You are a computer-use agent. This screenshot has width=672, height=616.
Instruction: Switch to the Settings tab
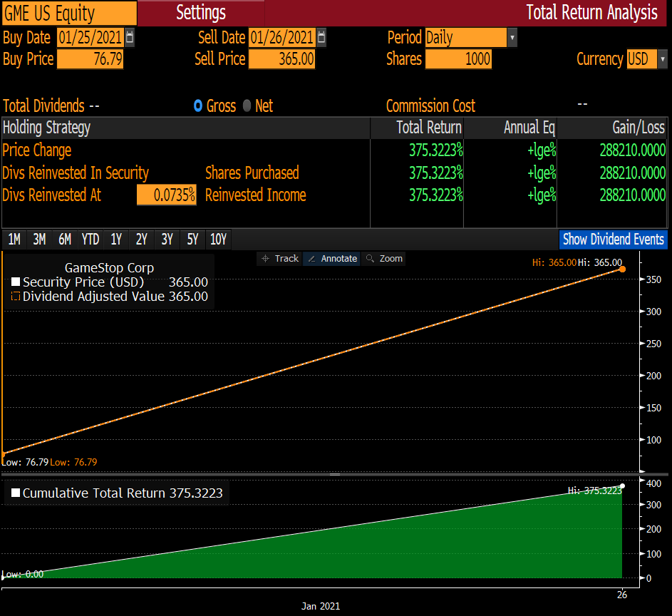click(x=200, y=12)
